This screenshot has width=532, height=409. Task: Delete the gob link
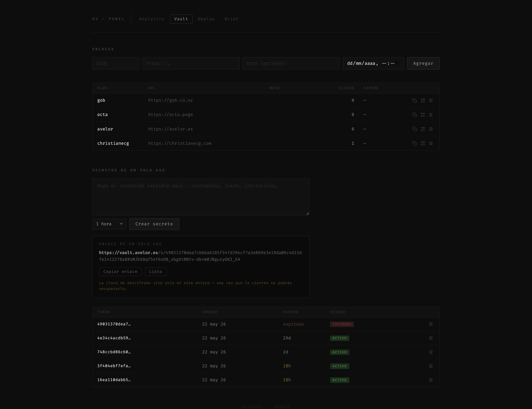(431, 100)
